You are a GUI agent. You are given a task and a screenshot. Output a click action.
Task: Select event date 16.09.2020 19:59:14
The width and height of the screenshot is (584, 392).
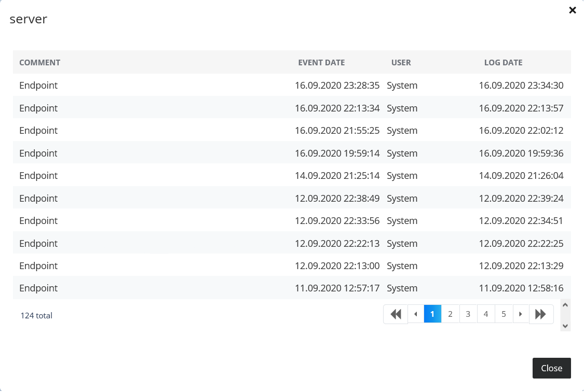pyautogui.click(x=337, y=153)
